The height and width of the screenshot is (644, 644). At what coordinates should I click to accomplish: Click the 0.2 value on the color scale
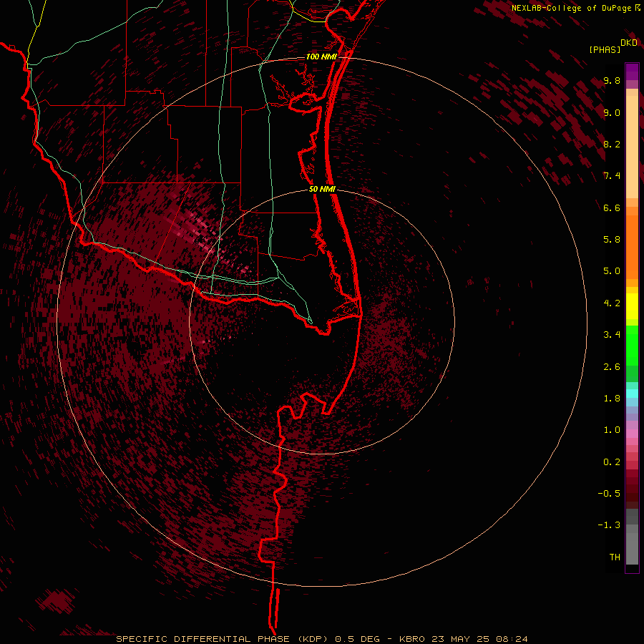coord(612,462)
